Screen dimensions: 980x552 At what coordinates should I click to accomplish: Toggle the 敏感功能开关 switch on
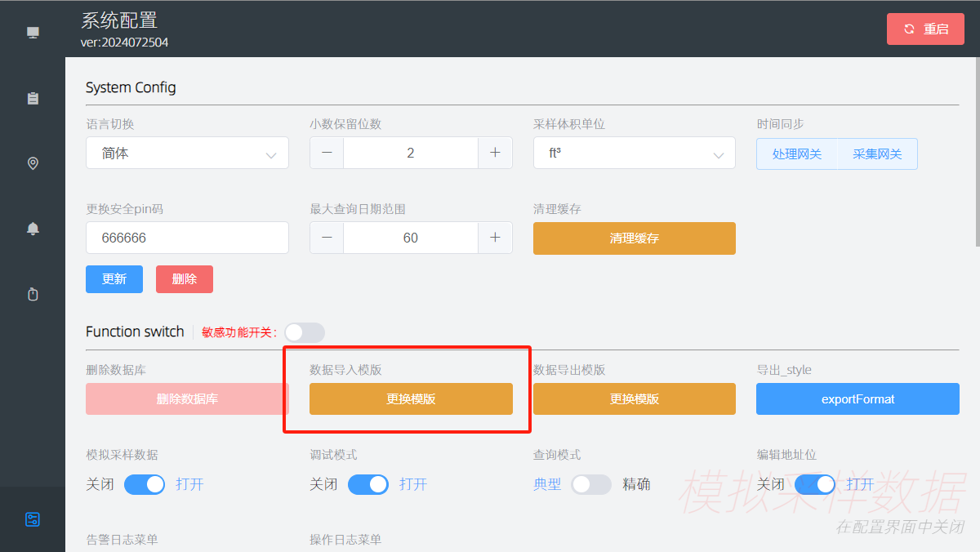(x=304, y=332)
